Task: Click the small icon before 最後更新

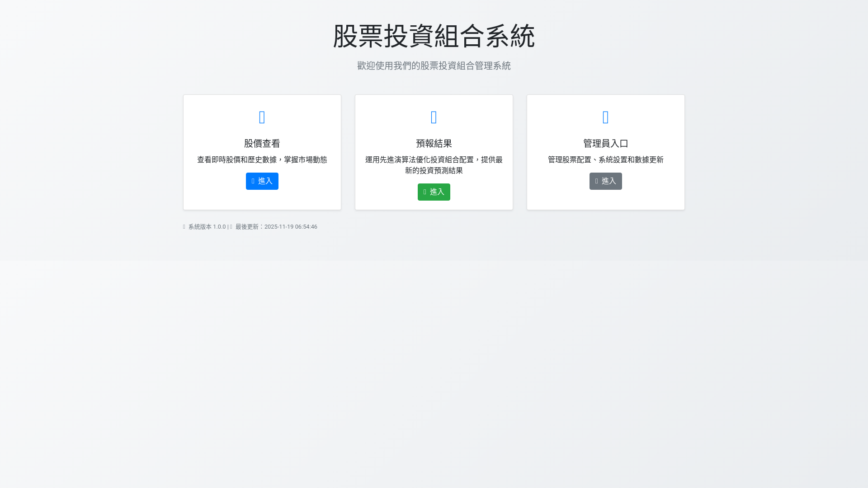Action: coord(231,227)
